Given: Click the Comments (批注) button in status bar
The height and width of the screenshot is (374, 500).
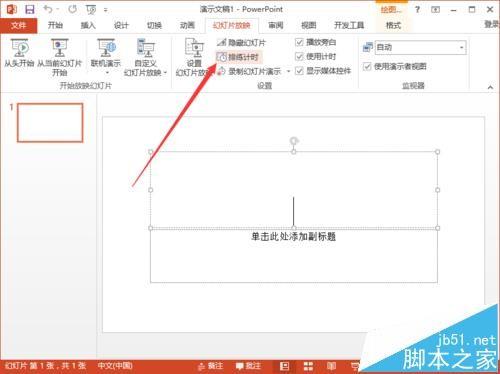Looking at the screenshot, I should click(248, 366).
